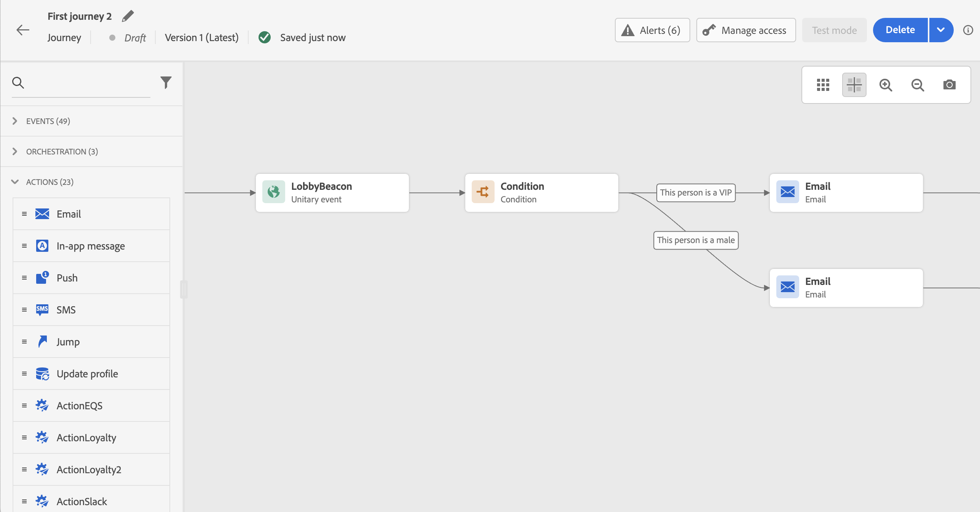Click the palette search field
980x512 pixels.
(x=88, y=83)
